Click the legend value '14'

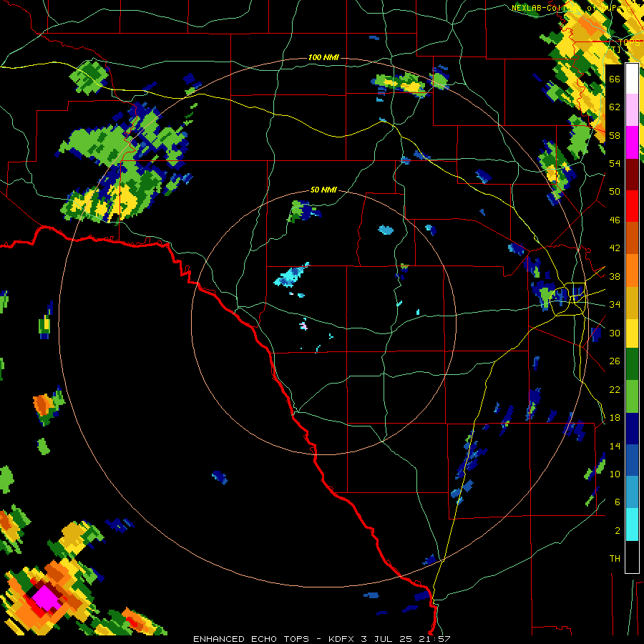tap(615, 446)
